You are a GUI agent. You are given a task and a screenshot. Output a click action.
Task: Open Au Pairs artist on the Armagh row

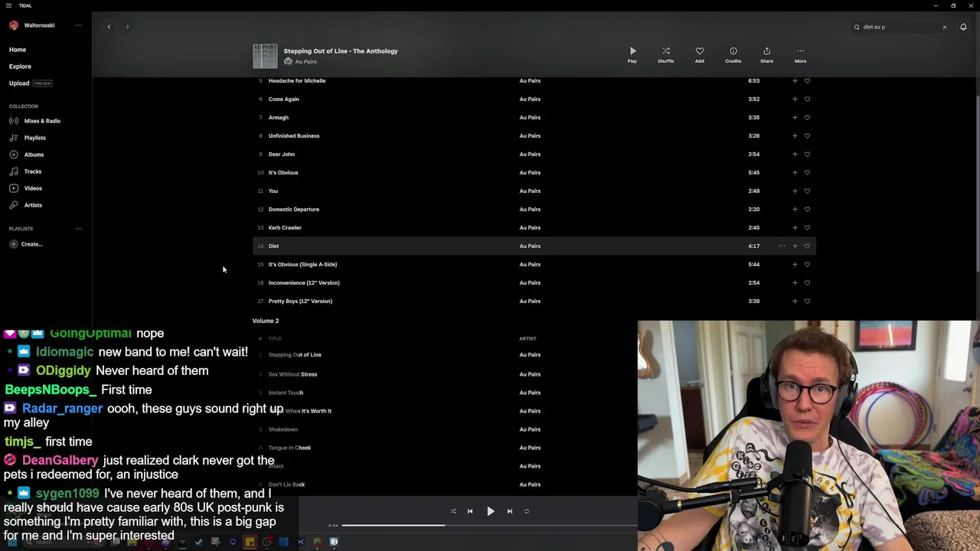[530, 117]
